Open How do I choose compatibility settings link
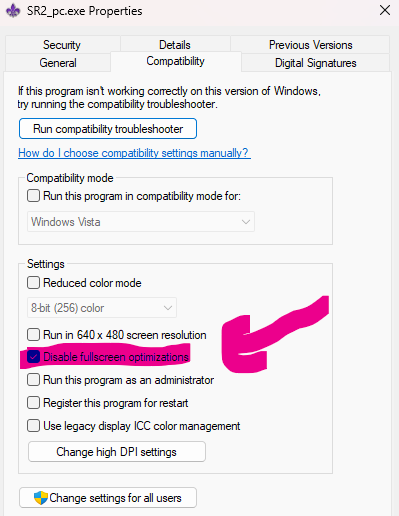This screenshot has height=516, width=399. click(x=134, y=153)
